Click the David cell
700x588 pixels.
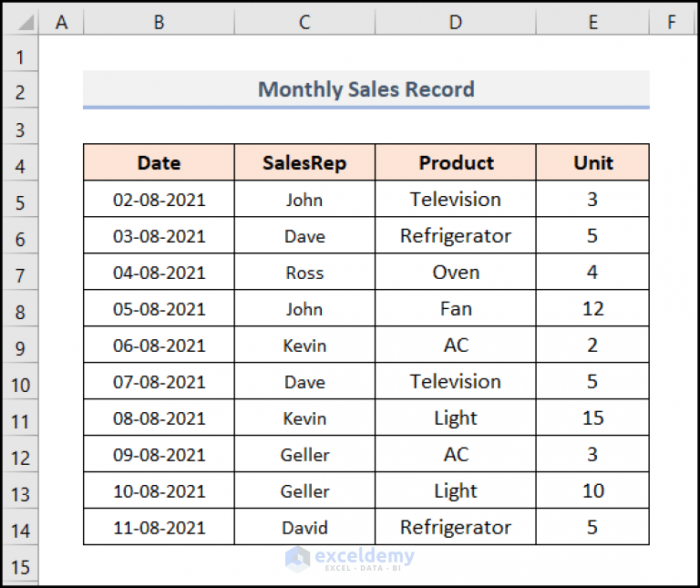[304, 527]
